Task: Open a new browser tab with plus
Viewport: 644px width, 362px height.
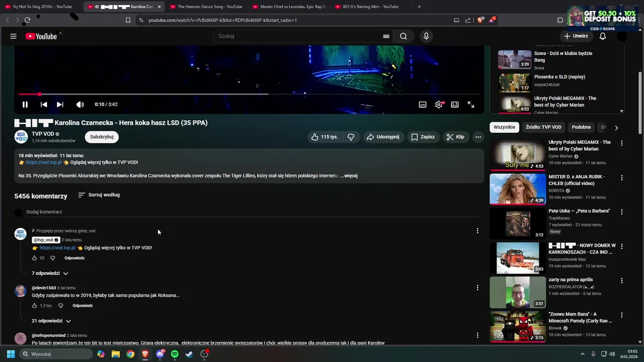Action: click(419, 7)
